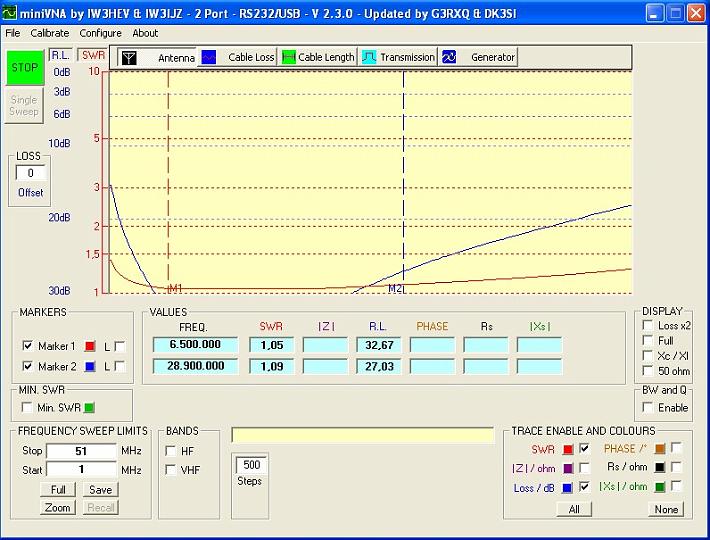
Task: Enable the 50 ohm display checkbox
Action: 648,370
